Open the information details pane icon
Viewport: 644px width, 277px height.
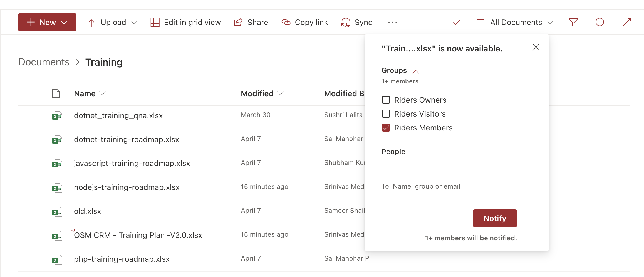600,22
